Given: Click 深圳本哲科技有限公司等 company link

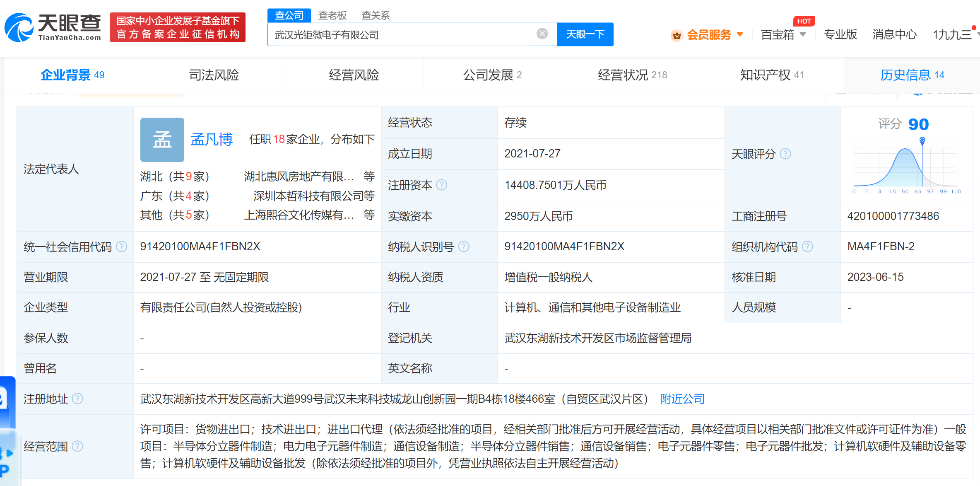Looking at the screenshot, I should click(x=314, y=196).
